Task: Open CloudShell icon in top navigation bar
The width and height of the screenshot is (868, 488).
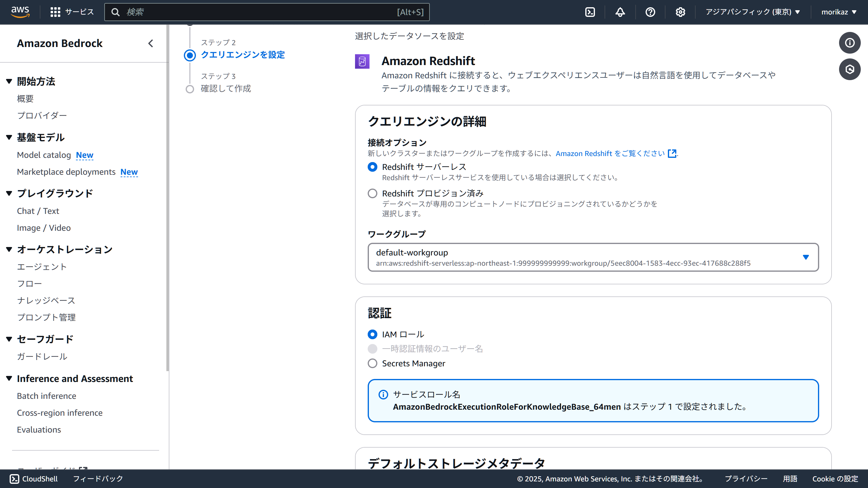Action: point(590,12)
